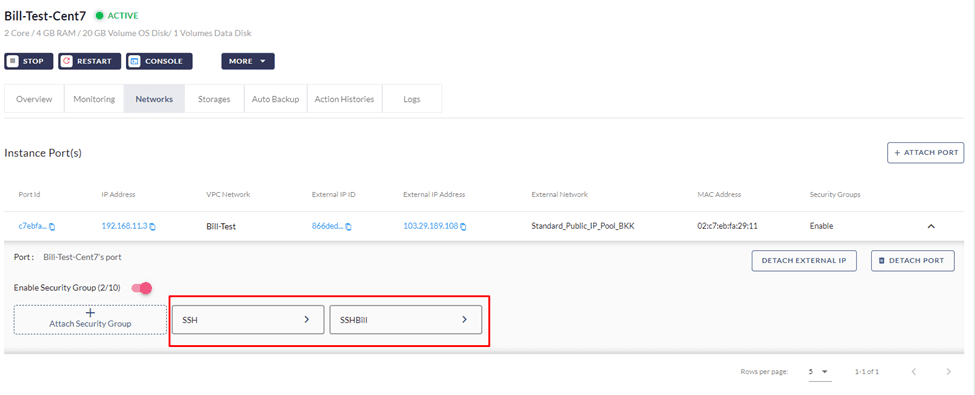This screenshot has height=395, width=975.
Task: Click the DETACH PORT button
Action: [912, 261]
